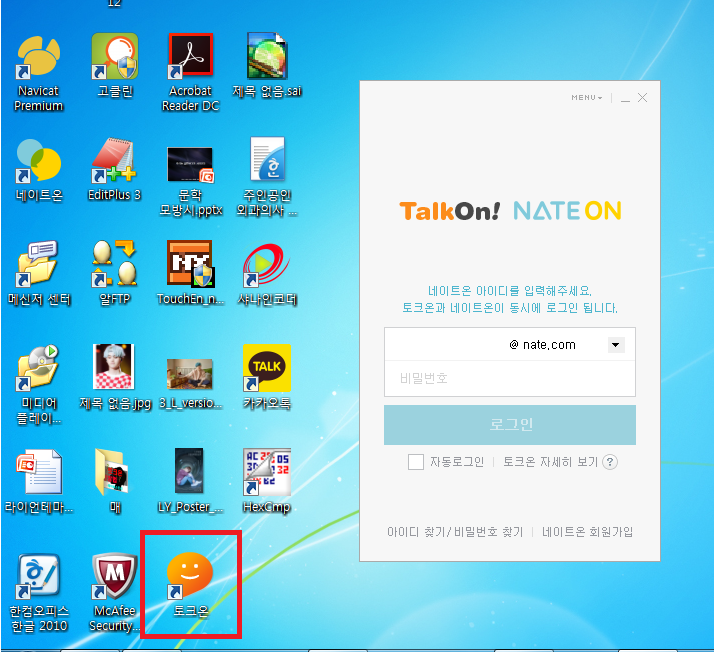Image resolution: width=714 pixels, height=652 pixels.
Task: Open the 미디어 플레이어 shortcut
Action: pyautogui.click(x=38, y=385)
